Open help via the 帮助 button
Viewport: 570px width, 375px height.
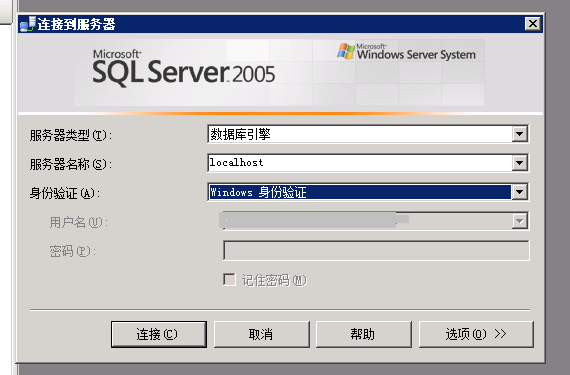(364, 334)
